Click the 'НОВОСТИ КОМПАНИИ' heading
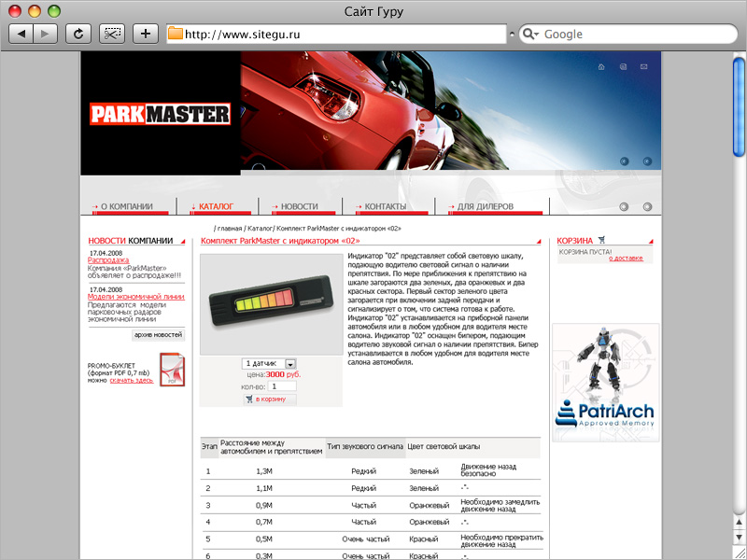Viewport: 747px width, 560px height. coord(131,241)
